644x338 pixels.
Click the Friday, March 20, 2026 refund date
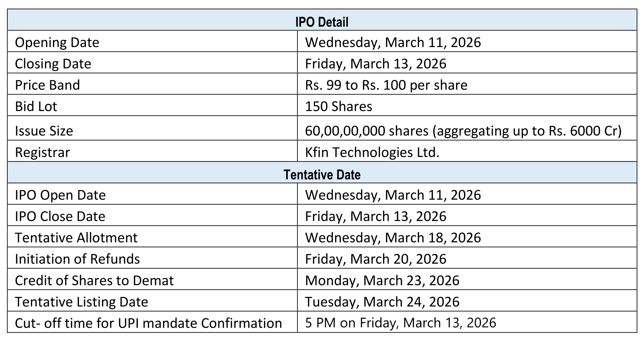coord(375,259)
